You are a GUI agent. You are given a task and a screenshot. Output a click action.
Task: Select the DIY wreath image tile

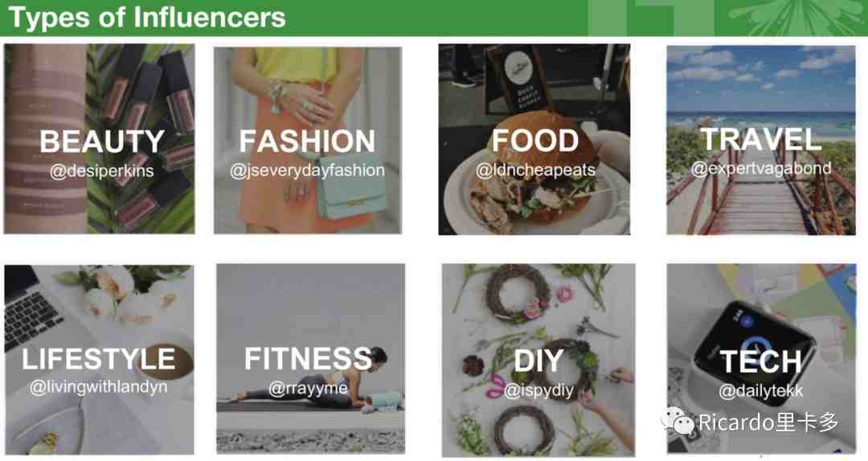pyautogui.click(x=538, y=360)
